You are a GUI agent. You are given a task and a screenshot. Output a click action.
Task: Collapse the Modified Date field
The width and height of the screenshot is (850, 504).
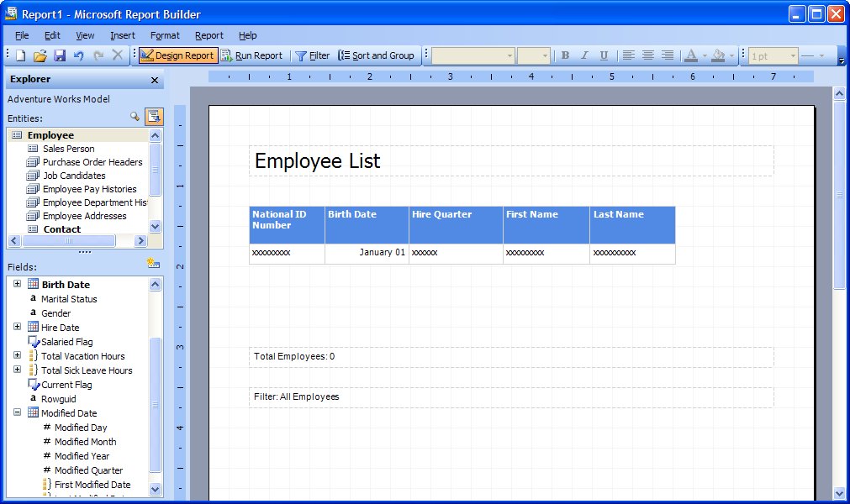(x=18, y=412)
